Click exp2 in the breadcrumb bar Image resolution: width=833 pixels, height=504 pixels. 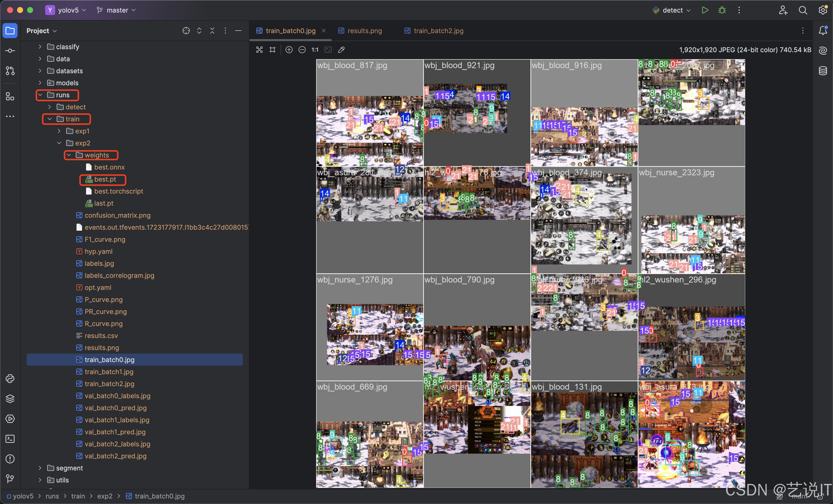(x=104, y=496)
